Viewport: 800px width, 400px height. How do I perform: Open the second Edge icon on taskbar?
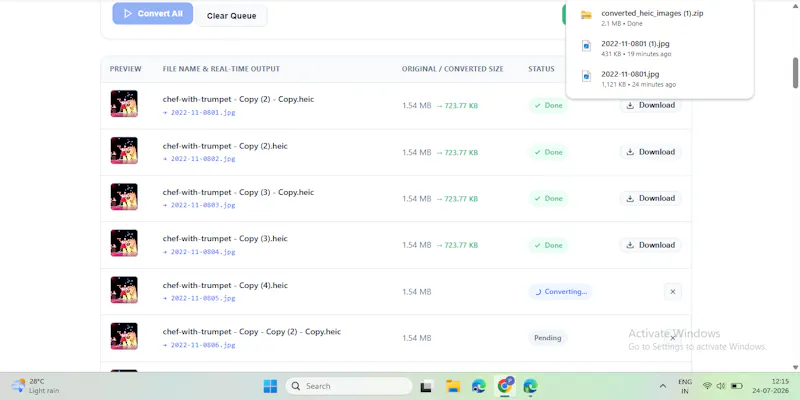[531, 386]
